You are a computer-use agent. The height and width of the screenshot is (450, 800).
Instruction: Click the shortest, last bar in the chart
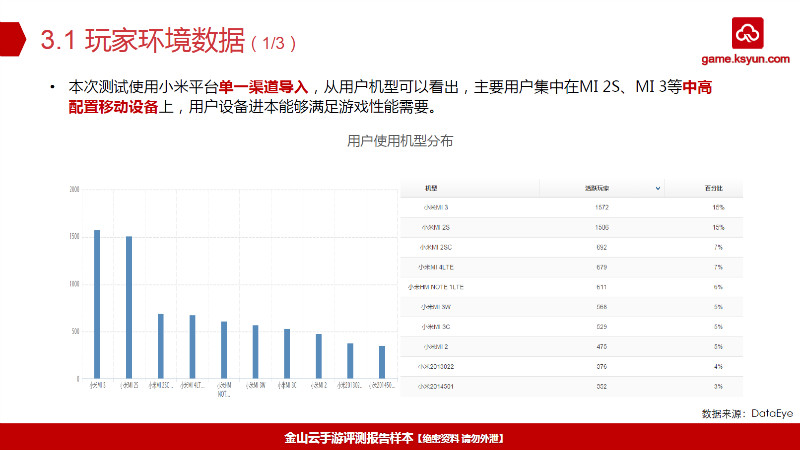382,362
